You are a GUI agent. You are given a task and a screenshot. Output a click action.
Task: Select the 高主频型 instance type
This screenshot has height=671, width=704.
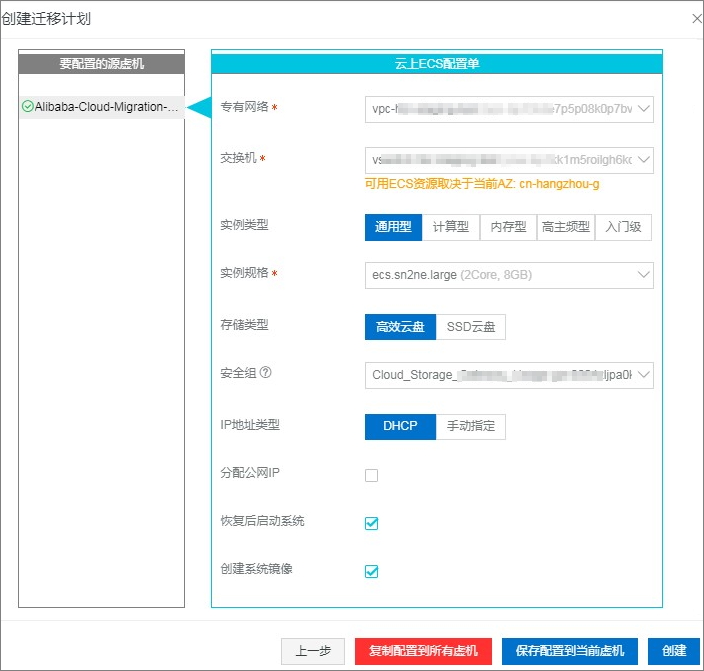point(566,227)
